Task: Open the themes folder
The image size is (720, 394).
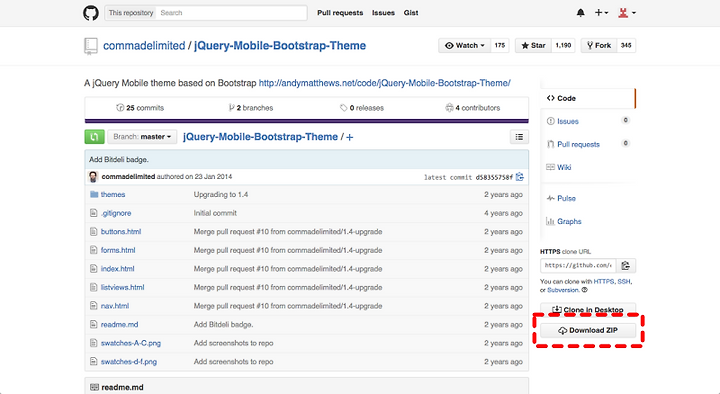Action: coord(113,195)
